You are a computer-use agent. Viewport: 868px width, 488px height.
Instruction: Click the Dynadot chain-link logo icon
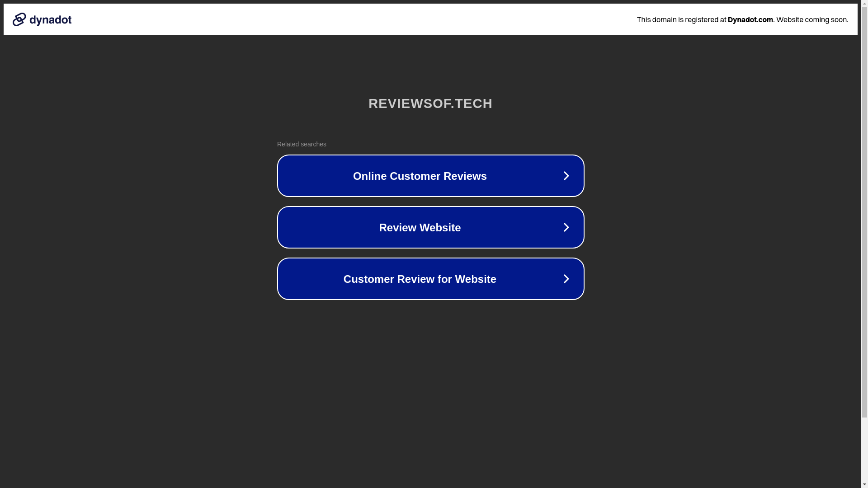click(19, 19)
